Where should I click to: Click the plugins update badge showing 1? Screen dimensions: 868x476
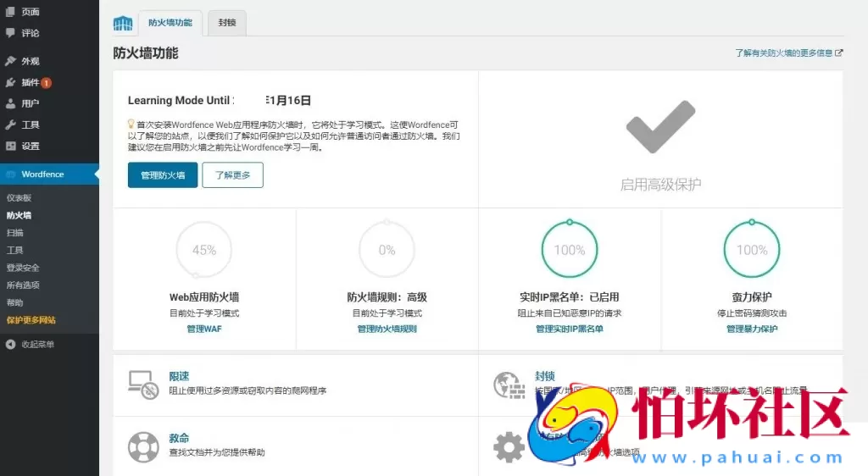coord(47,83)
